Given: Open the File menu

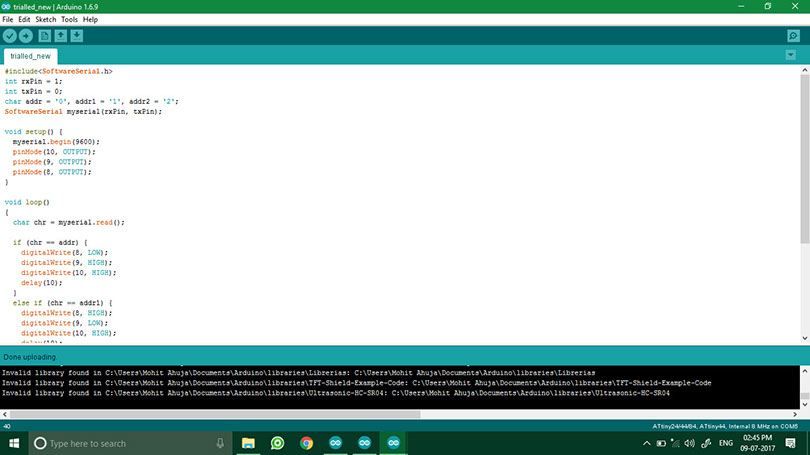Looking at the screenshot, I should coord(8,20).
